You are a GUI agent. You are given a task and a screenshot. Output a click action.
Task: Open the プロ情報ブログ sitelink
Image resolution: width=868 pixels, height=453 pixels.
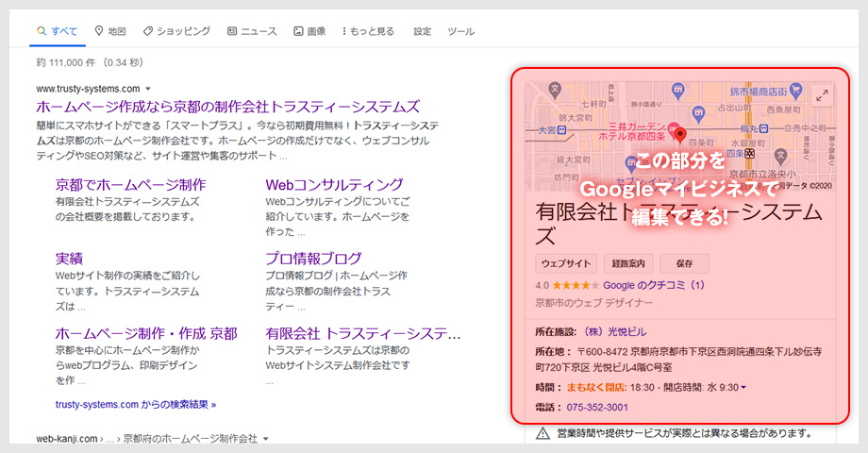(313, 259)
